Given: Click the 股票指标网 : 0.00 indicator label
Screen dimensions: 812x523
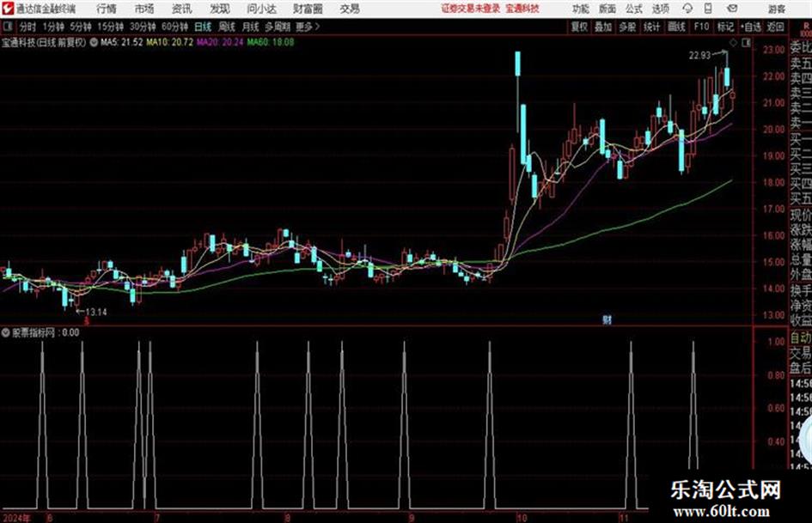Looking at the screenshot, I should [46, 332].
